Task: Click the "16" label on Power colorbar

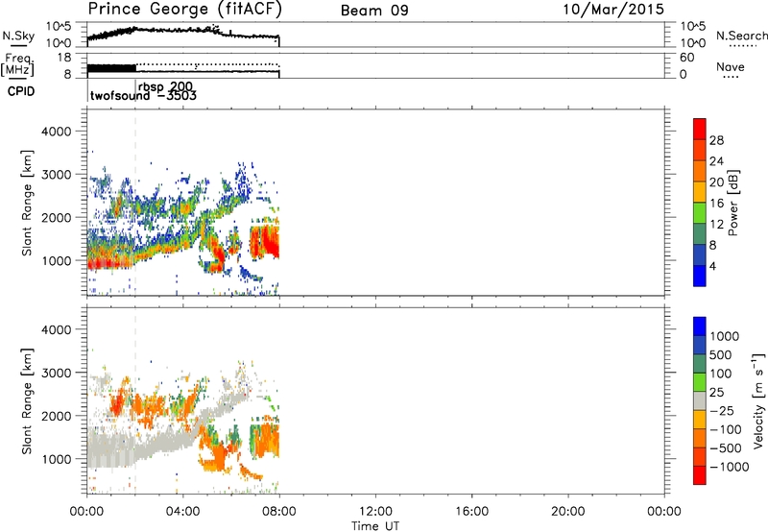Action: coord(716,204)
